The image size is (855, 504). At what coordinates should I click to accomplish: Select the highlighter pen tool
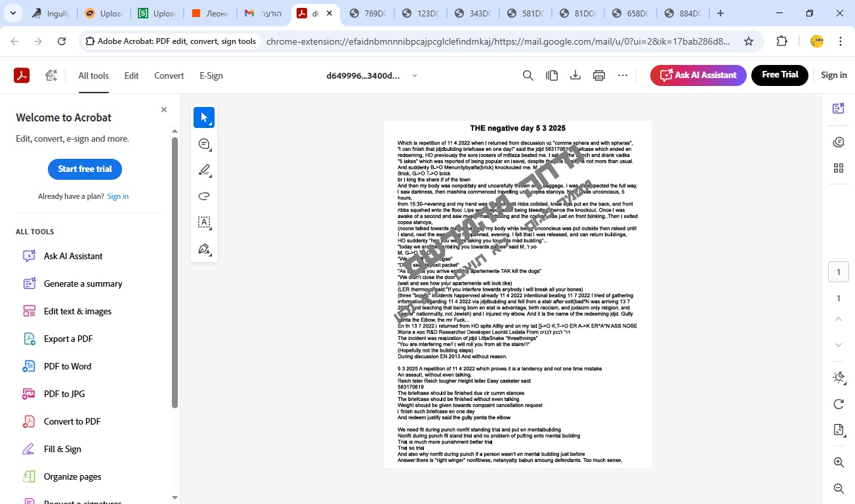(x=204, y=171)
